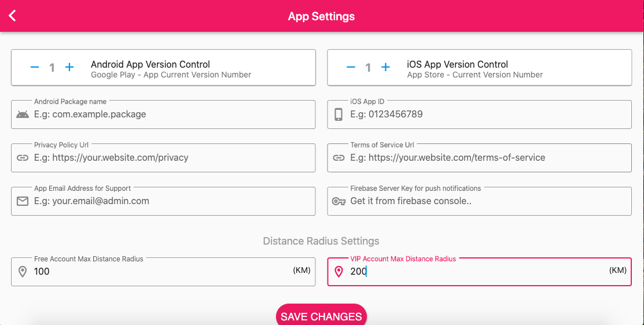Screen dimensions: 644x325
Task: Decrease Android app version number
Action: pyautogui.click(x=35, y=68)
